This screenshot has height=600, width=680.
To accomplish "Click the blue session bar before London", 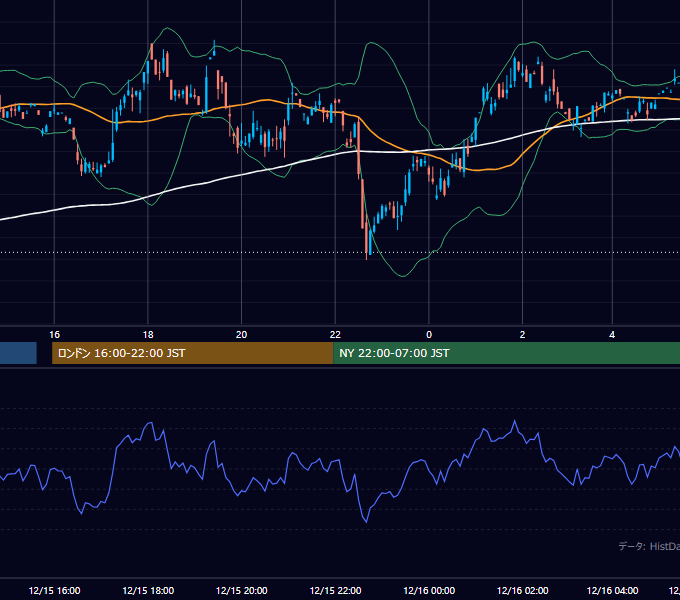I will [x=18, y=353].
